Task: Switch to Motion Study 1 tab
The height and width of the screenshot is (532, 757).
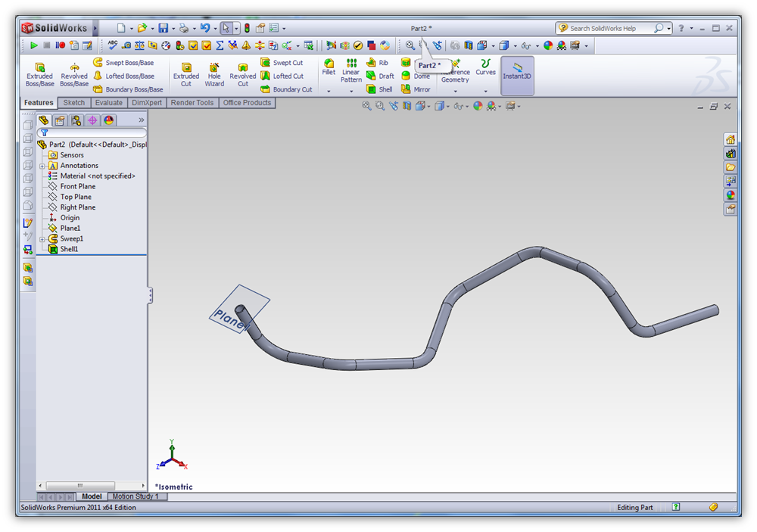Action: (x=136, y=496)
